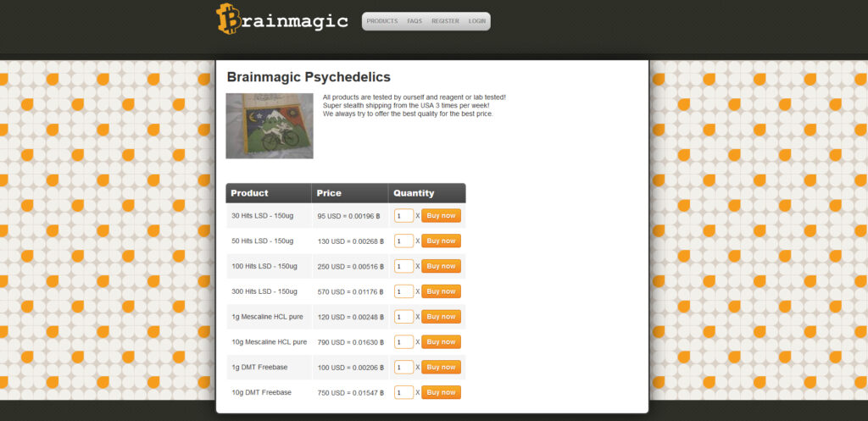Focus quantity field for 1g Mescaline HCL
The width and height of the screenshot is (868, 421).
(x=404, y=317)
